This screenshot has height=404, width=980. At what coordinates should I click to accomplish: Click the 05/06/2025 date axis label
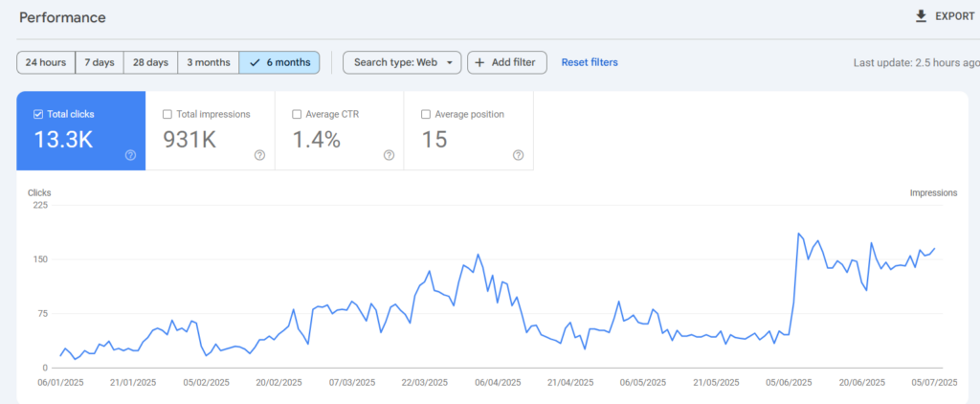click(x=789, y=382)
